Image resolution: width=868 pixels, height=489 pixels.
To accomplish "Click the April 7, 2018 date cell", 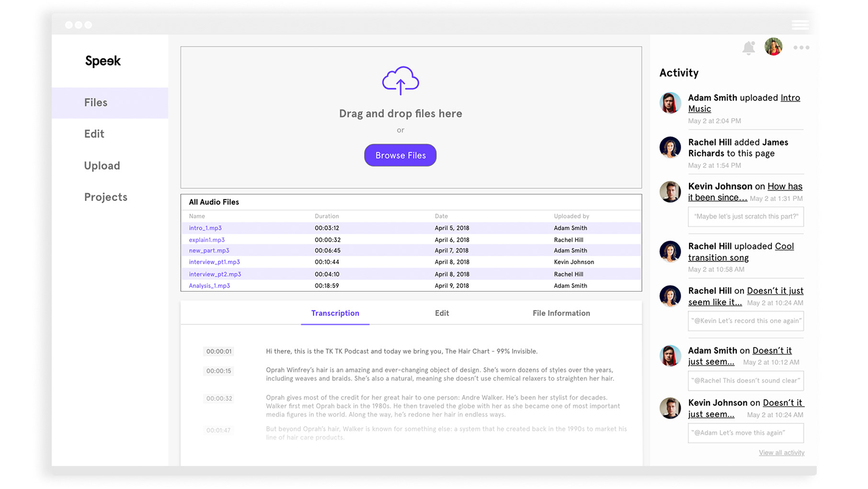I will 452,250.
